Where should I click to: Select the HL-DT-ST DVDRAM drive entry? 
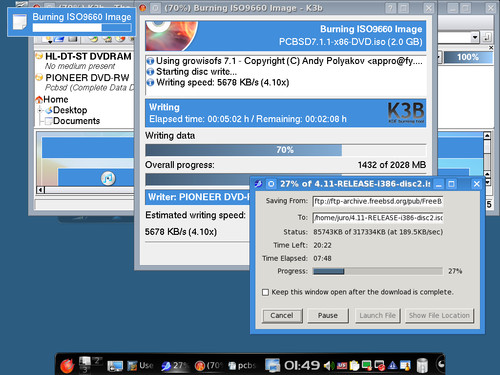pyautogui.click(x=88, y=56)
